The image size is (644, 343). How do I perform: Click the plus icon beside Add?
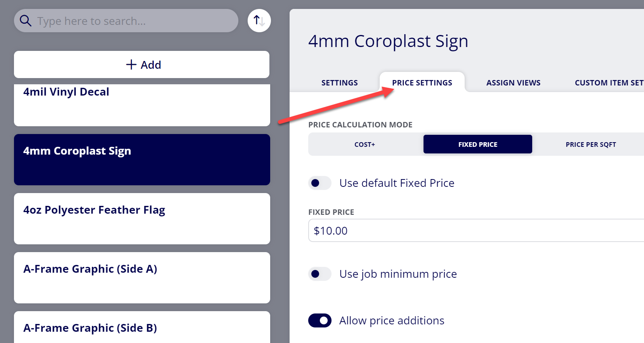pos(131,64)
